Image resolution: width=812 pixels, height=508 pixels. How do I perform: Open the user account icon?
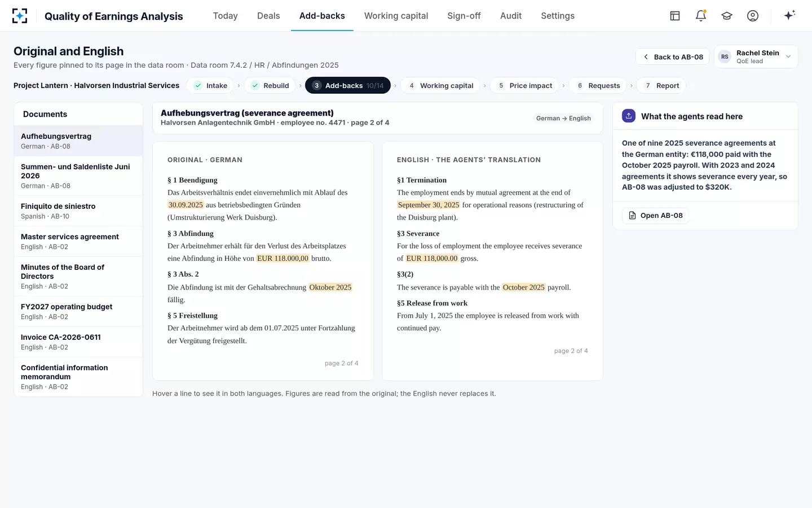coord(753,16)
